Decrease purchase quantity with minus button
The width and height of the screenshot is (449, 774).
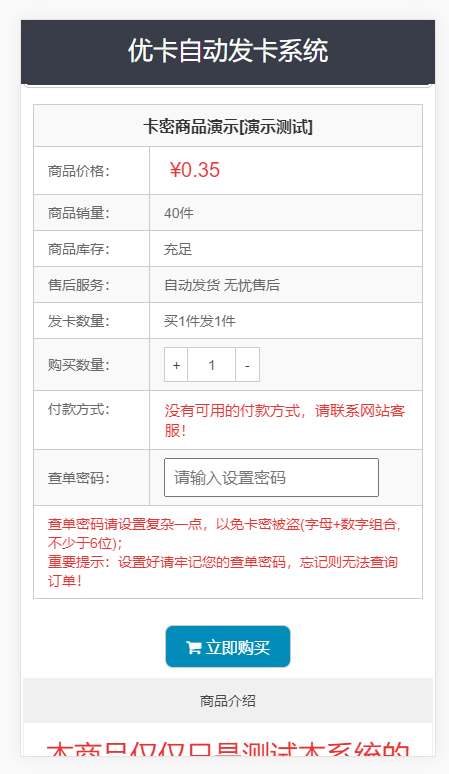coord(247,365)
